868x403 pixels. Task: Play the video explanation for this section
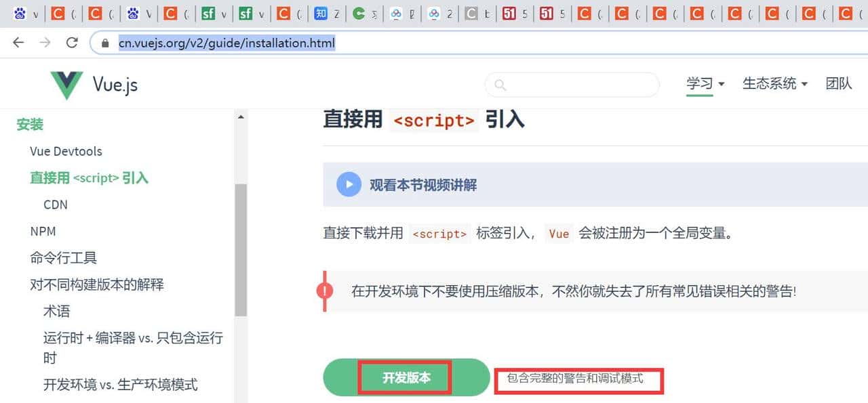point(348,184)
